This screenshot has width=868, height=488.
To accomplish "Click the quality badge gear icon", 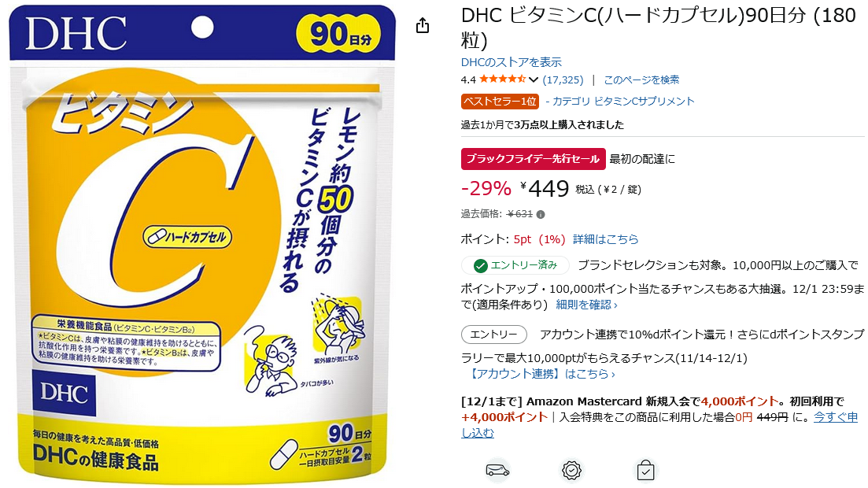I will [571, 470].
